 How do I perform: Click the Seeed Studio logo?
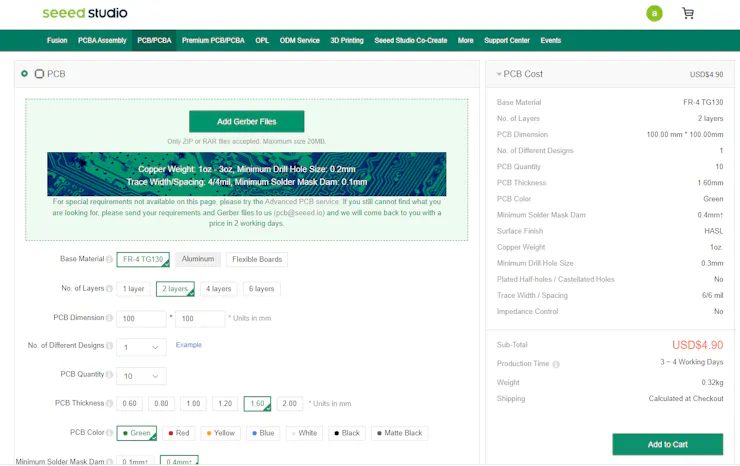[x=85, y=13]
